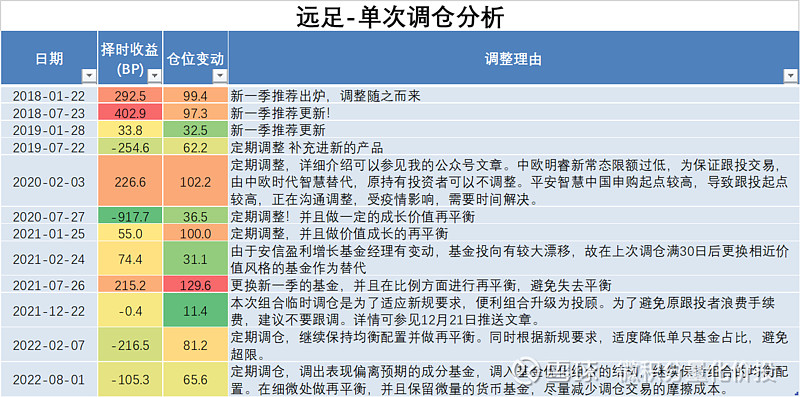This screenshot has height=397, width=800.
Task: Click reason cell 新一季推荐更新!
Action: click(513, 112)
